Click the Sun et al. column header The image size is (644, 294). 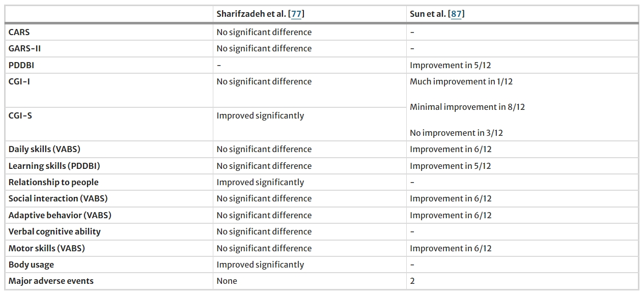429,14
